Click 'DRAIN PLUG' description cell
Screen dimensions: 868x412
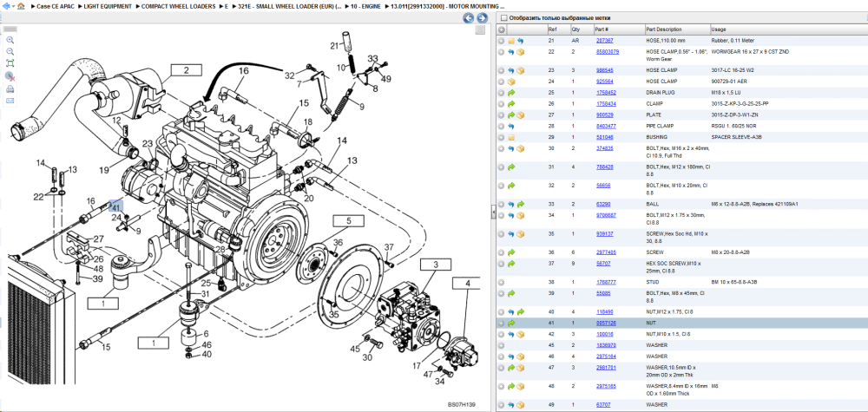659,93
